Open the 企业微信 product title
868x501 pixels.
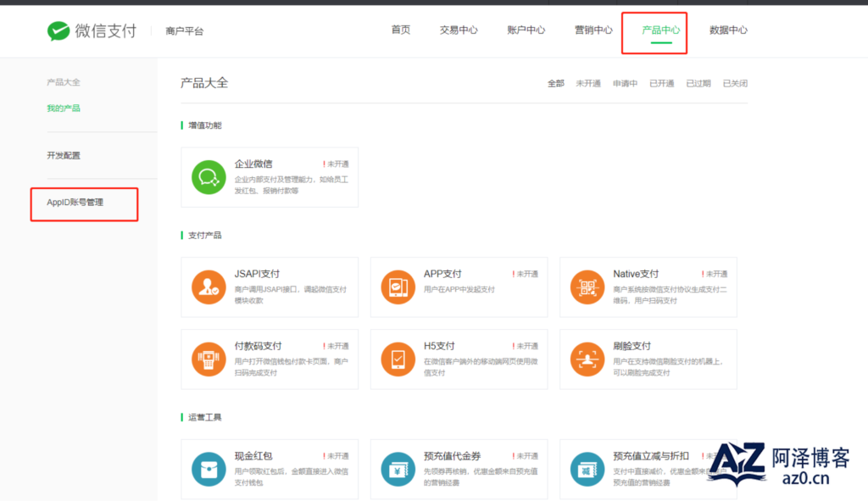click(x=253, y=164)
